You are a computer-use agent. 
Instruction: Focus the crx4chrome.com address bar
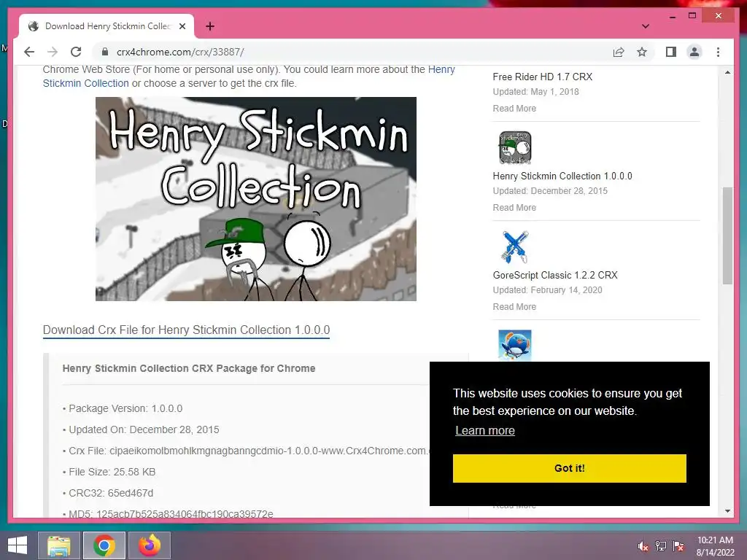[x=352, y=52]
